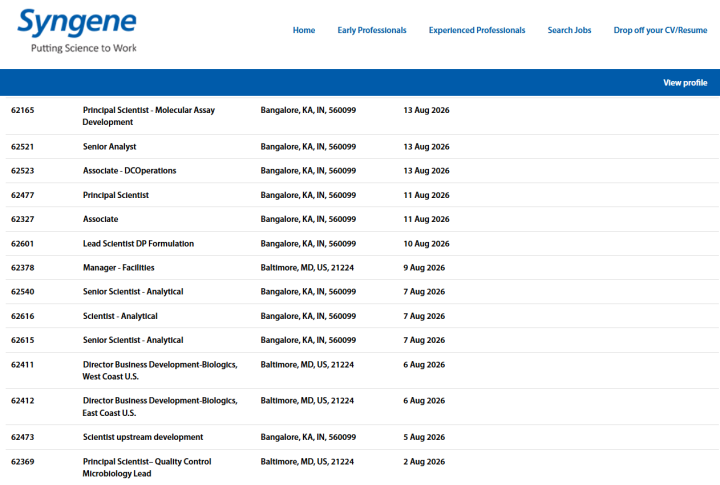Open Experienced Professionals menu
The image size is (720, 485).
pyautogui.click(x=477, y=30)
